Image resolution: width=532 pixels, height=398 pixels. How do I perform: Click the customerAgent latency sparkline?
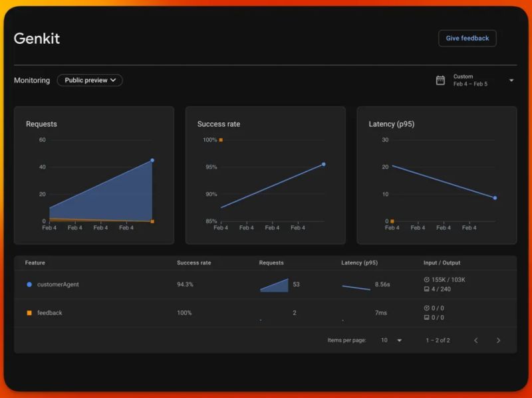click(356, 288)
